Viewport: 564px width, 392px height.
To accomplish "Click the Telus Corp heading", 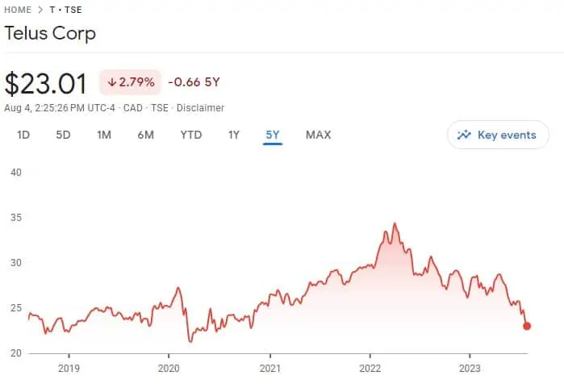I will pos(50,34).
